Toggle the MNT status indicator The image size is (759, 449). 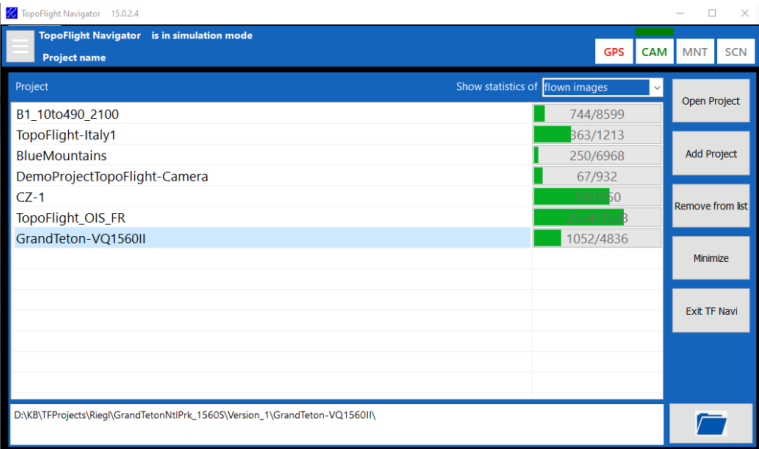695,52
